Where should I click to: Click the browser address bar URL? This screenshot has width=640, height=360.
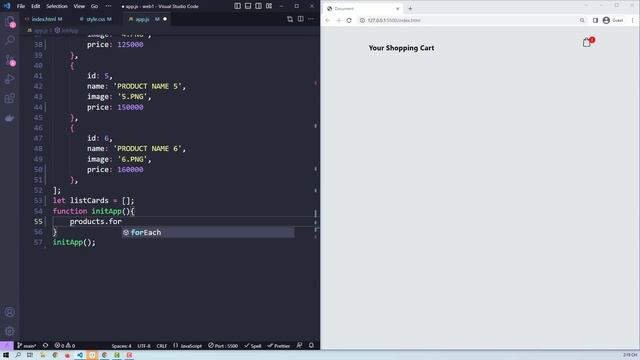point(394,20)
